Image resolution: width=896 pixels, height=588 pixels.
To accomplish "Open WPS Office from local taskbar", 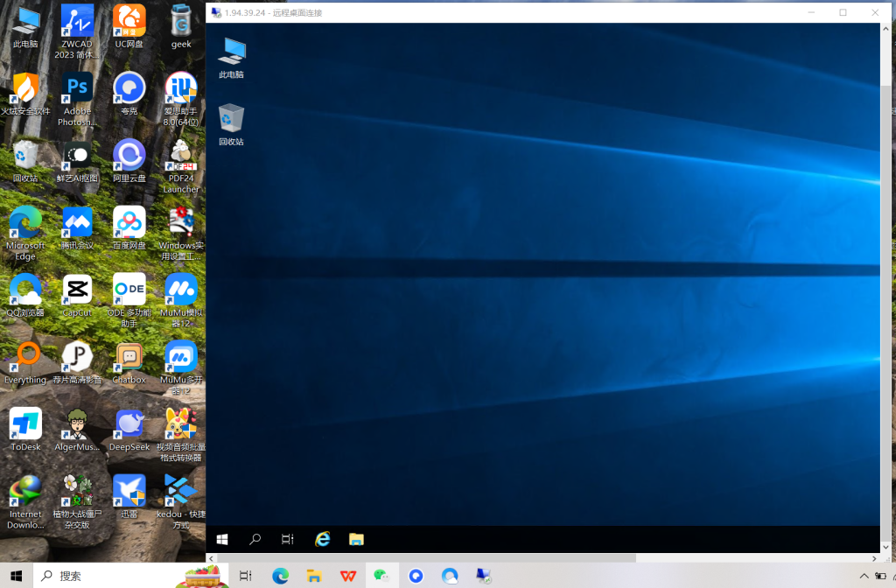I will 348,576.
